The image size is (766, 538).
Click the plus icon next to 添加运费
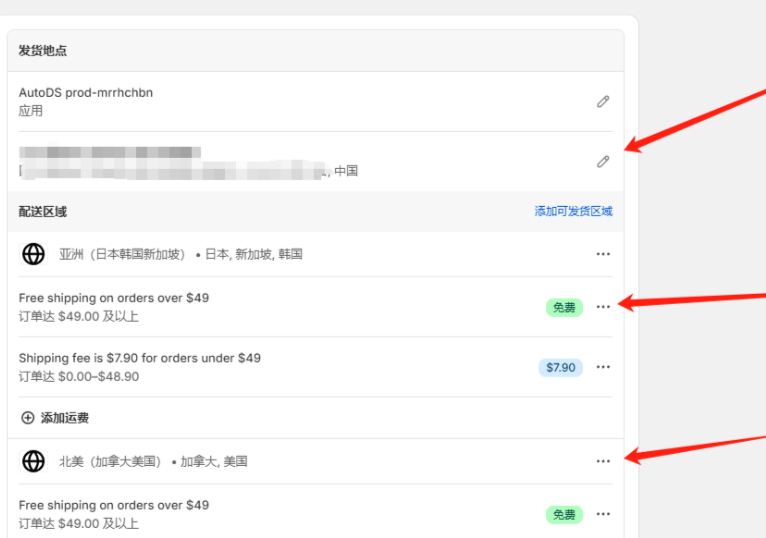point(28,418)
